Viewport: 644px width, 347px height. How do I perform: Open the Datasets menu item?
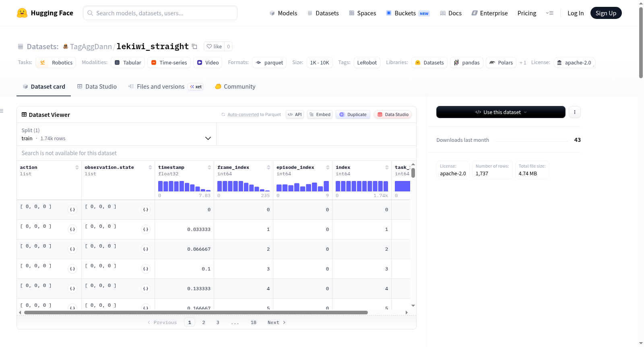tap(323, 13)
